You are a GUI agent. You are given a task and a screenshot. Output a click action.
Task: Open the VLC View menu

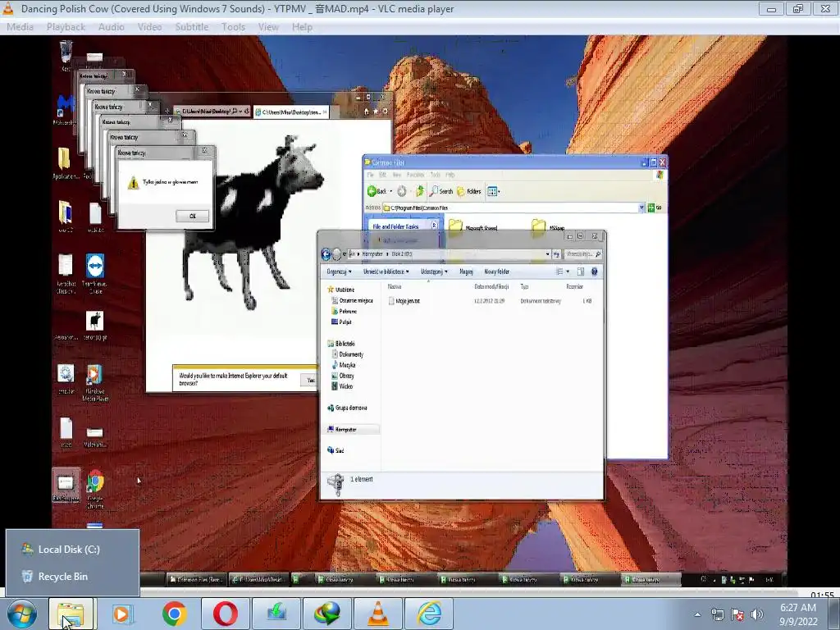point(268,27)
